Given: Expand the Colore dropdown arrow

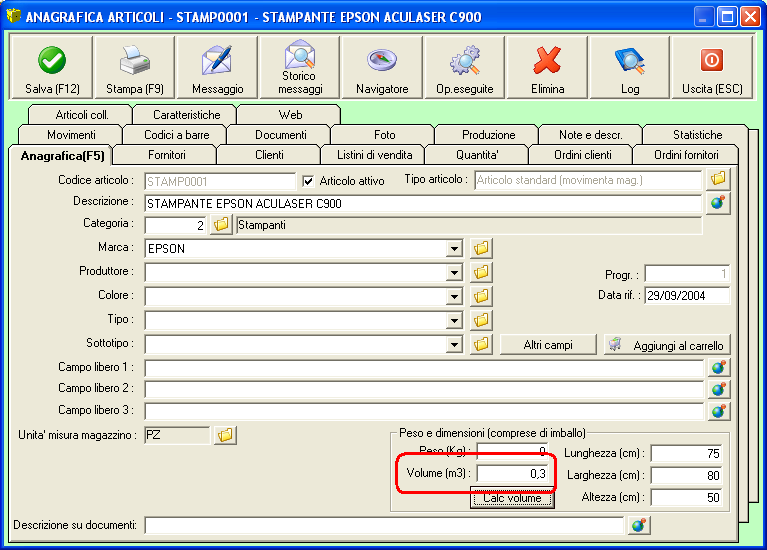Looking at the screenshot, I should pos(454,297).
